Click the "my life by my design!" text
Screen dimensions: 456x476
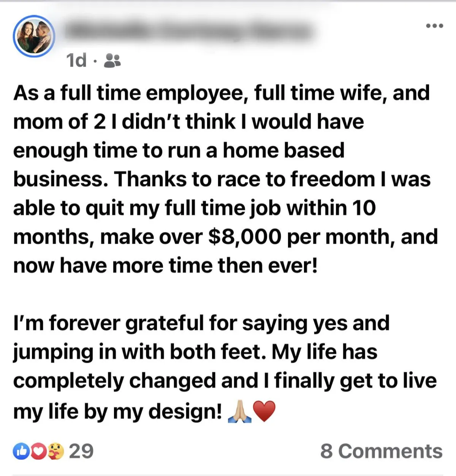118,412
